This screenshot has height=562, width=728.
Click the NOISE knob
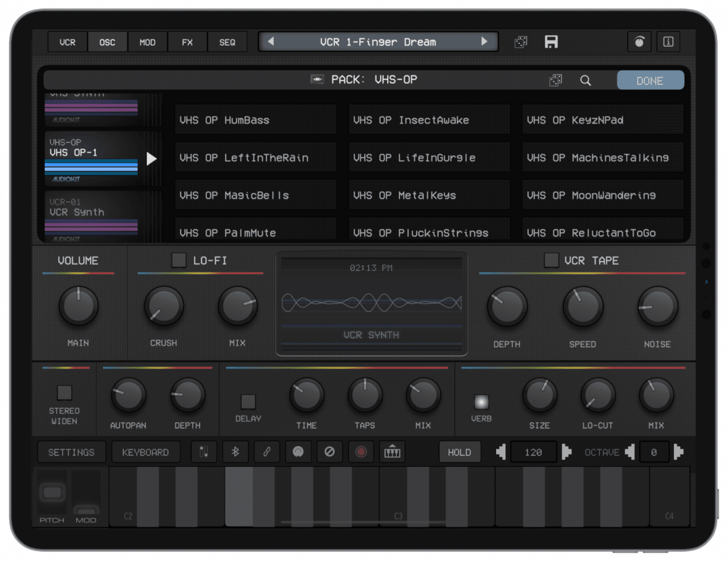pos(658,305)
